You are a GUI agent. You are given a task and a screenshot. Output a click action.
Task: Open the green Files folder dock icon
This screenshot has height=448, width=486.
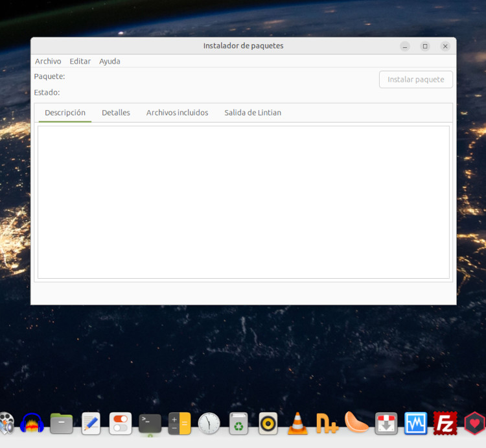(62, 423)
